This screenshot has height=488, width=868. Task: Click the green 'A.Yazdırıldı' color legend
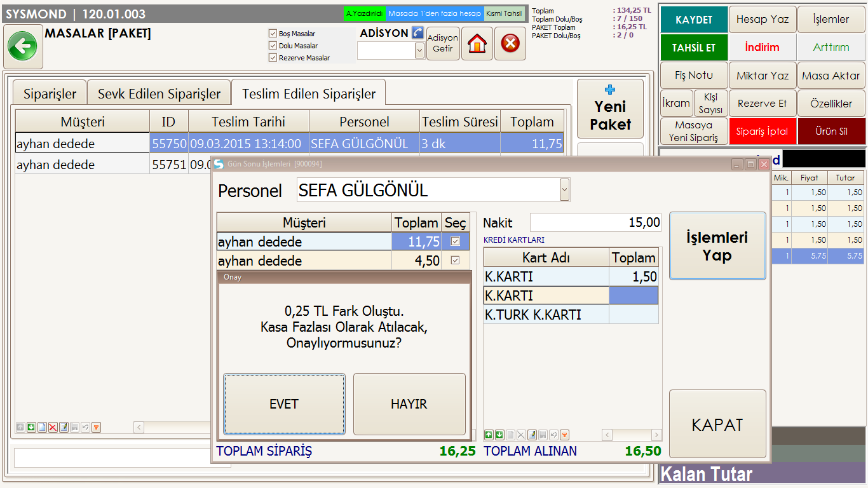[364, 13]
